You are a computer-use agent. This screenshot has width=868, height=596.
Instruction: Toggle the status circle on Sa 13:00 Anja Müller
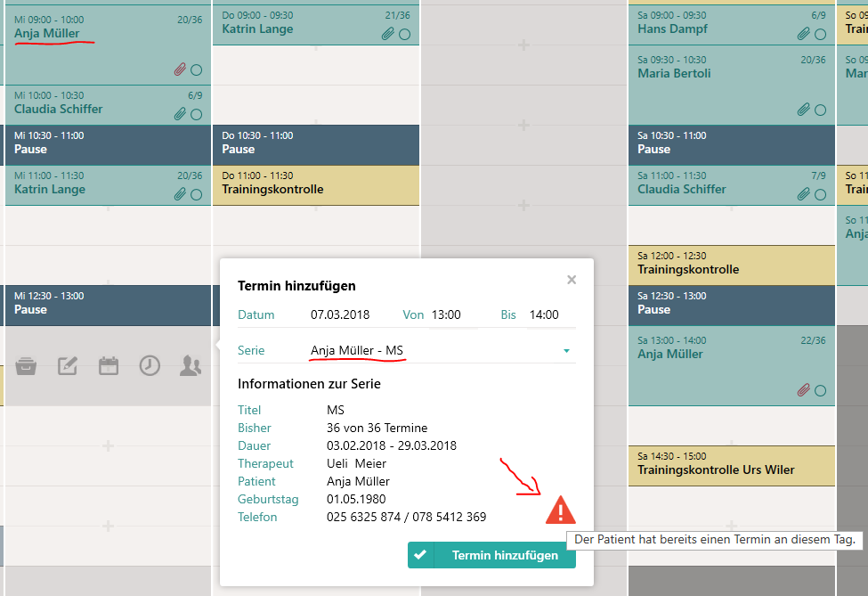point(821,390)
